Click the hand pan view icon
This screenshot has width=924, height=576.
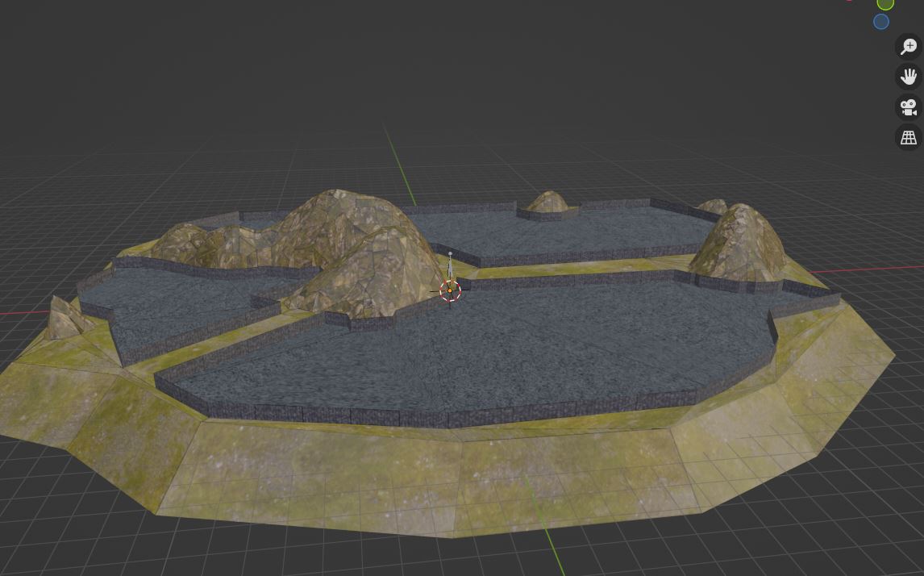click(908, 77)
